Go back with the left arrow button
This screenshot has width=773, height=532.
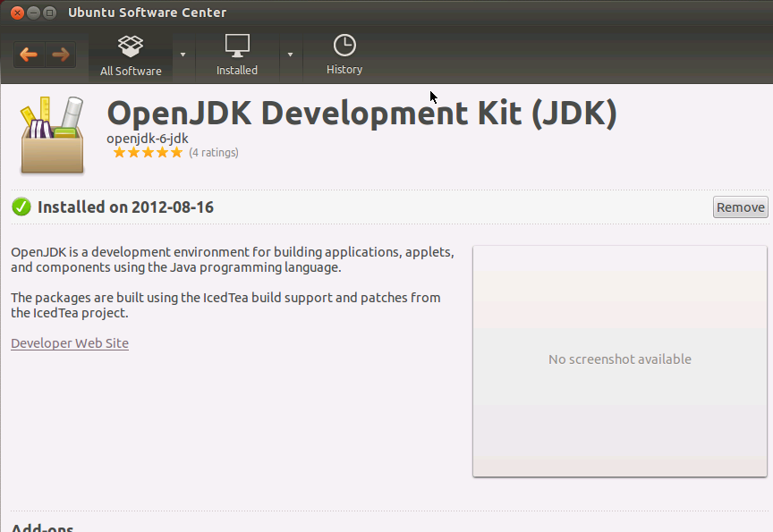click(x=30, y=55)
